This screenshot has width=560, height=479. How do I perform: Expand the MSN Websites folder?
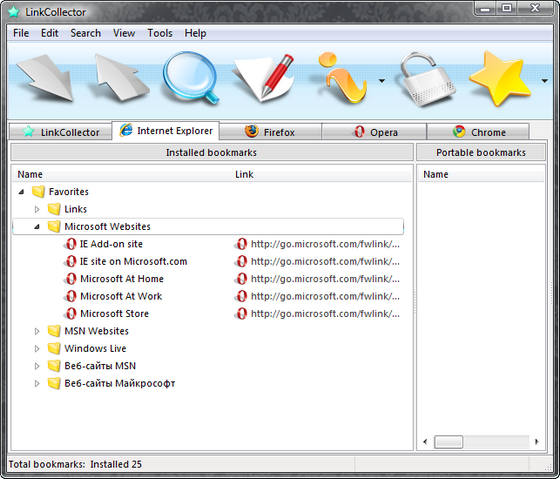pos(37,331)
